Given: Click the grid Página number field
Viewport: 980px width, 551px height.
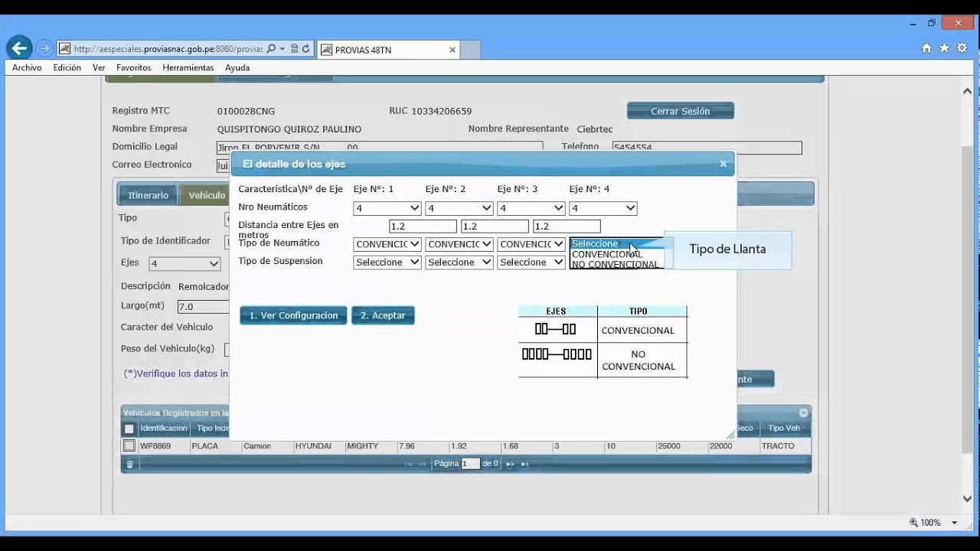Looking at the screenshot, I should [x=470, y=464].
